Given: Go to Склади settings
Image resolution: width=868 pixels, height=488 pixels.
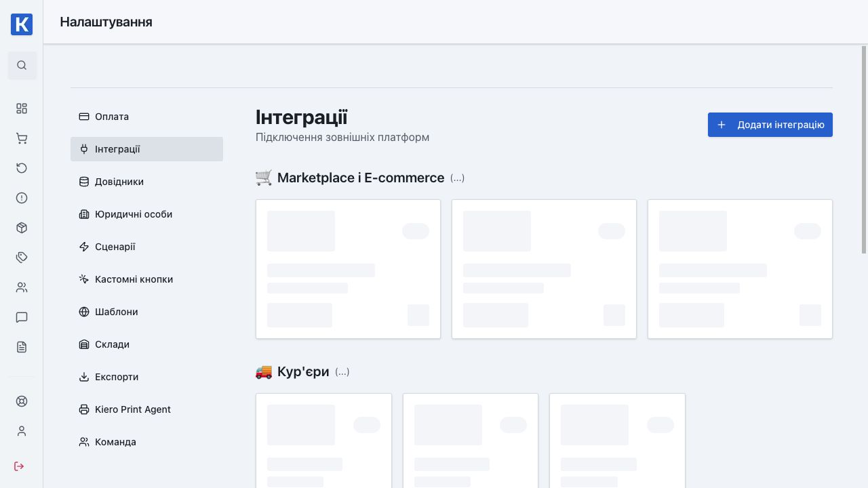Looking at the screenshot, I should (146, 344).
